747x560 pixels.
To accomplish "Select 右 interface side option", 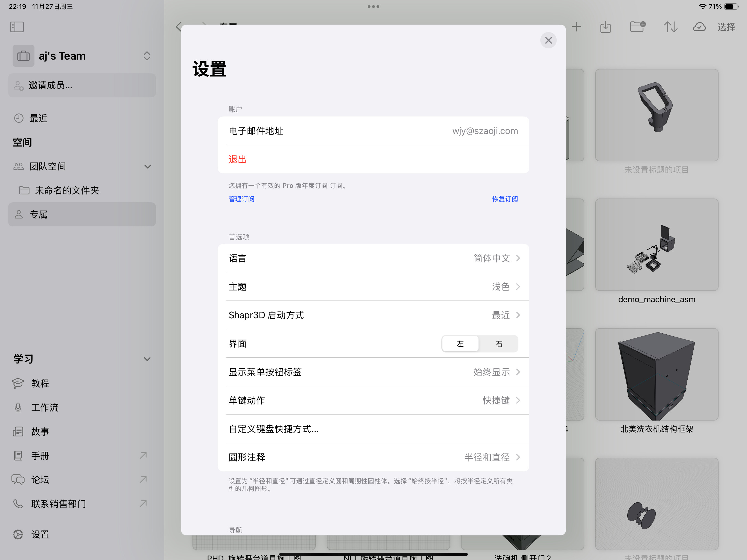I will pos(499,344).
